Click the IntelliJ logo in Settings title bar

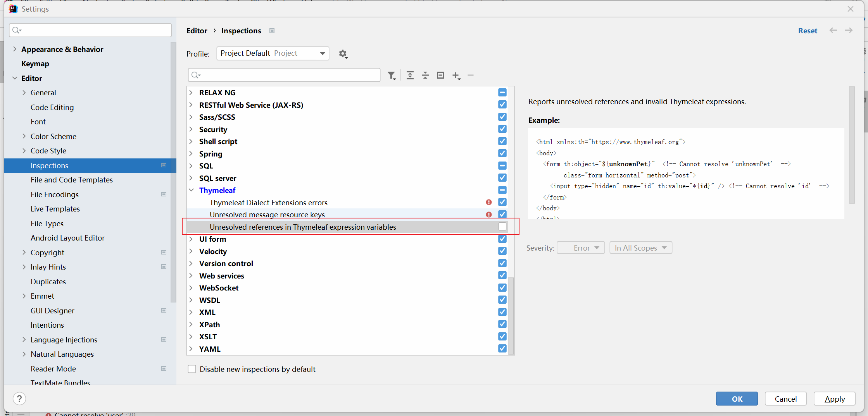[x=13, y=9]
